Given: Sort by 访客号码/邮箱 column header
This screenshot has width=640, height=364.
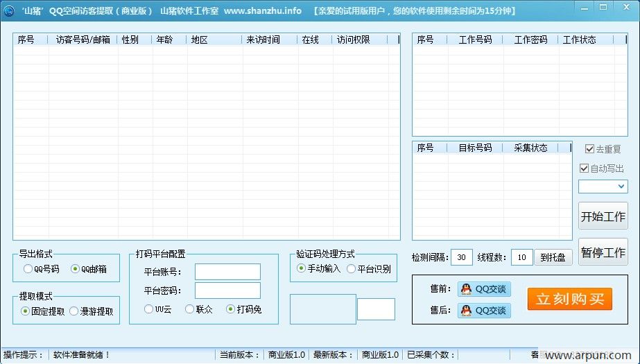Looking at the screenshot, I should click(83, 40).
